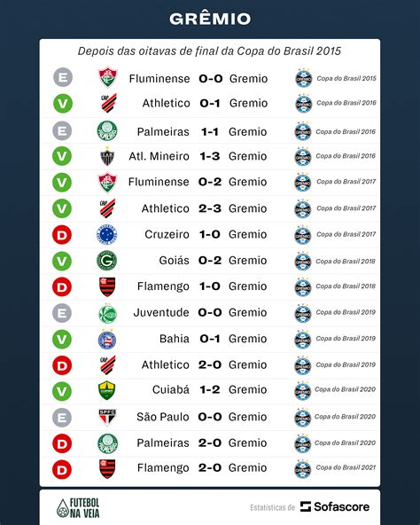Click the Goiás green club crest
The height and width of the screenshot is (525, 420).
click(x=106, y=261)
